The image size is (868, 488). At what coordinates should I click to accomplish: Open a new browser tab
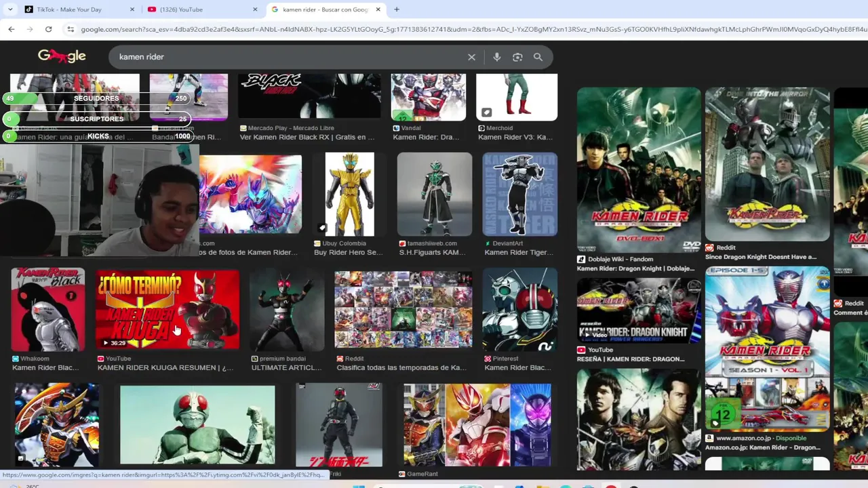(397, 9)
